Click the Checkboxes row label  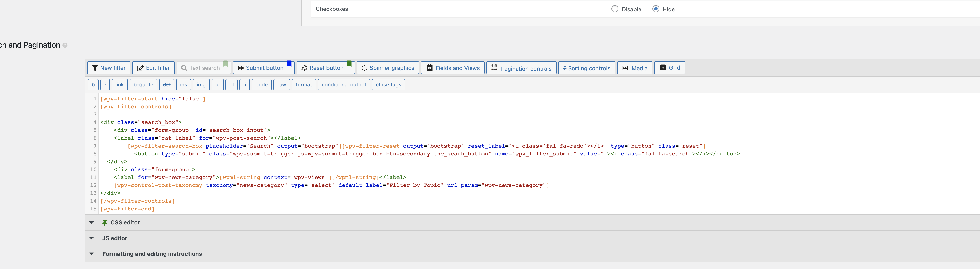pyautogui.click(x=332, y=9)
